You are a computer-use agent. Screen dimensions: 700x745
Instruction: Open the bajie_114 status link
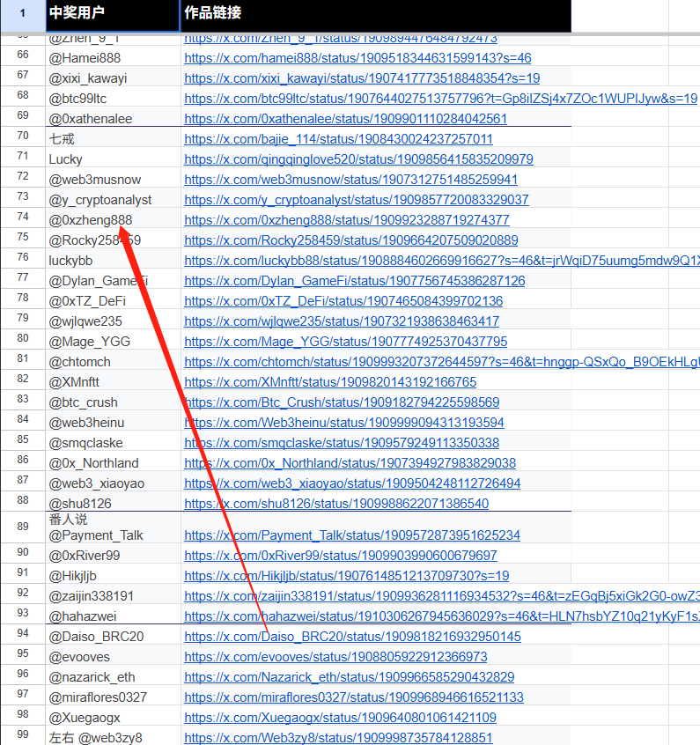[338, 139]
